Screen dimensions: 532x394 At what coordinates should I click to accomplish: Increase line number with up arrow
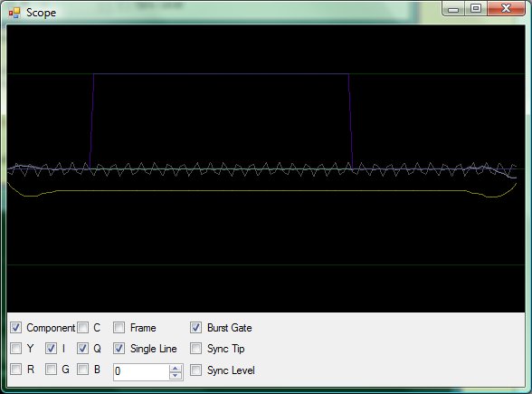[176, 368]
